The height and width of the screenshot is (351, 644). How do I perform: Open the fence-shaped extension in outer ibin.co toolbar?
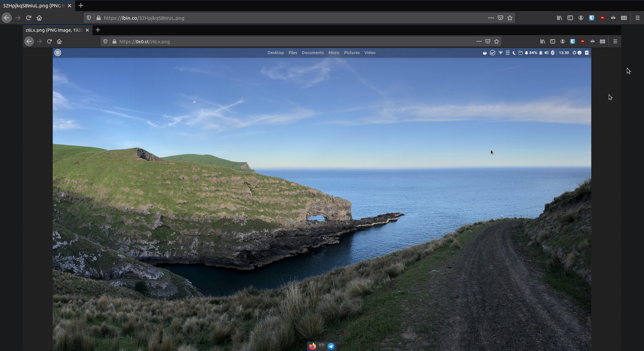tap(624, 18)
